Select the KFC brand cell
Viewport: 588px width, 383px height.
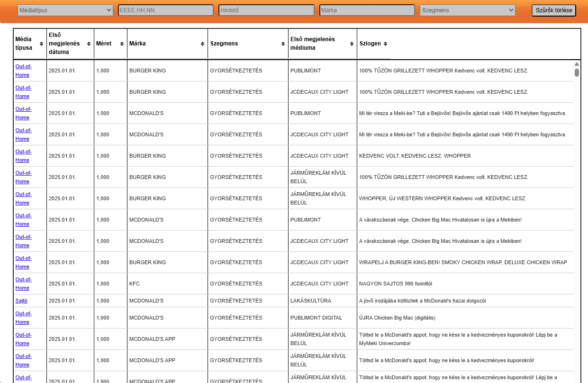pos(135,284)
